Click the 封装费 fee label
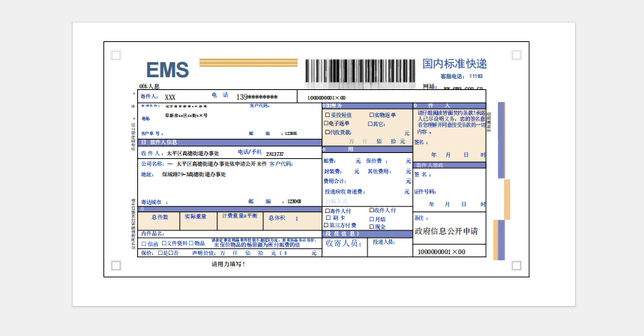This screenshot has width=644, height=336. (333, 171)
